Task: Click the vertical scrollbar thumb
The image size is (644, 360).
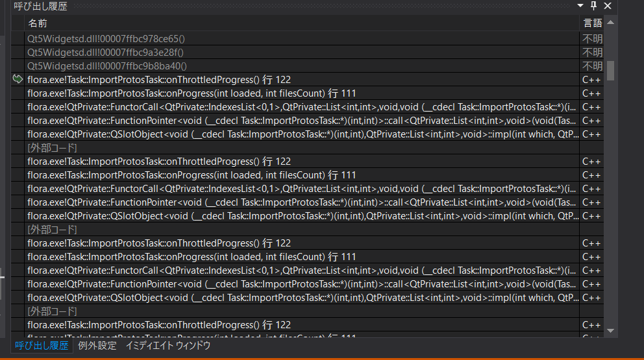Action: [x=610, y=68]
